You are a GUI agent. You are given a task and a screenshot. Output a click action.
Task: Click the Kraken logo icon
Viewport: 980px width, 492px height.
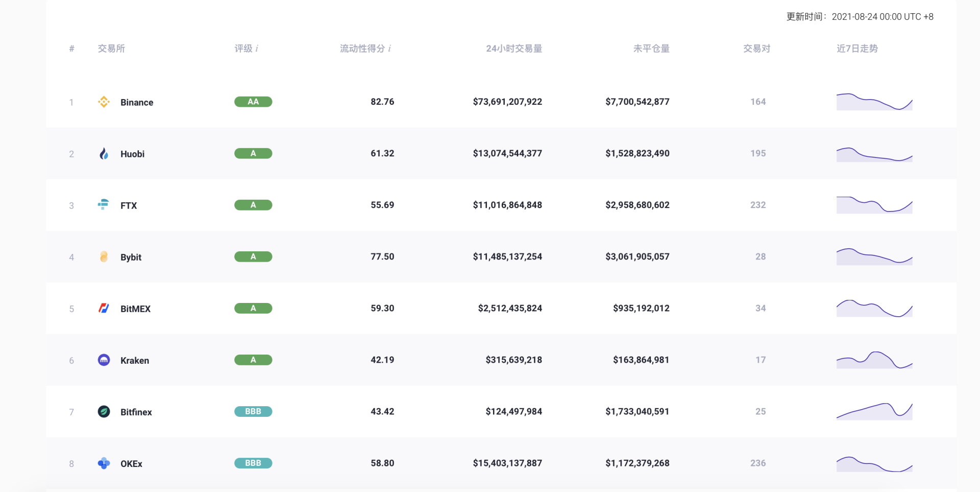104,360
